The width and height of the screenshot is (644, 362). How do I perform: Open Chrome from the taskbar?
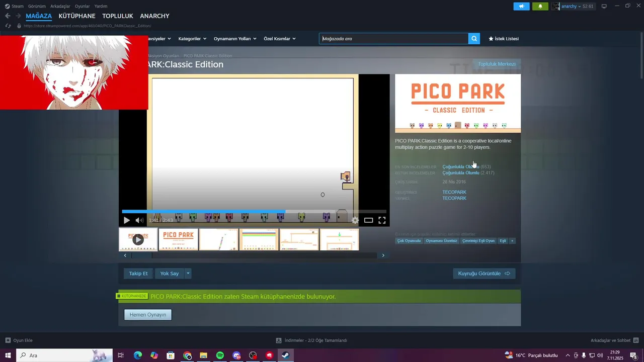(187, 355)
